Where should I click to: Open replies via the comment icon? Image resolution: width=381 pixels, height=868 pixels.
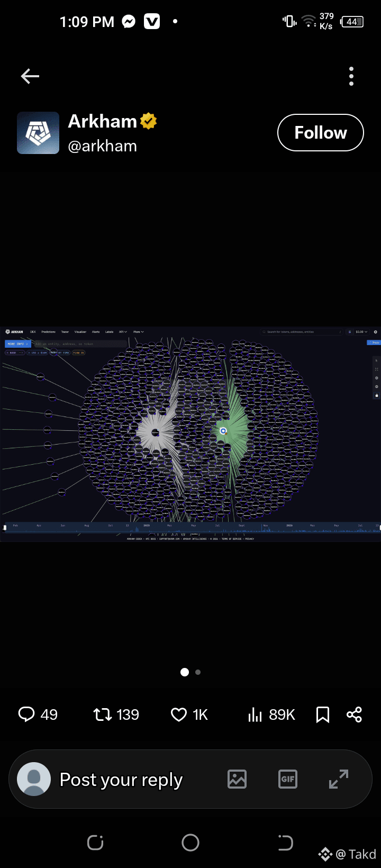click(x=26, y=715)
